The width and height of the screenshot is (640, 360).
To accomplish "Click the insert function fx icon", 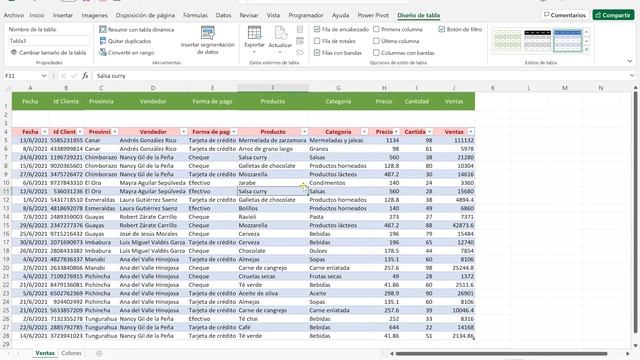I will pos(85,76).
